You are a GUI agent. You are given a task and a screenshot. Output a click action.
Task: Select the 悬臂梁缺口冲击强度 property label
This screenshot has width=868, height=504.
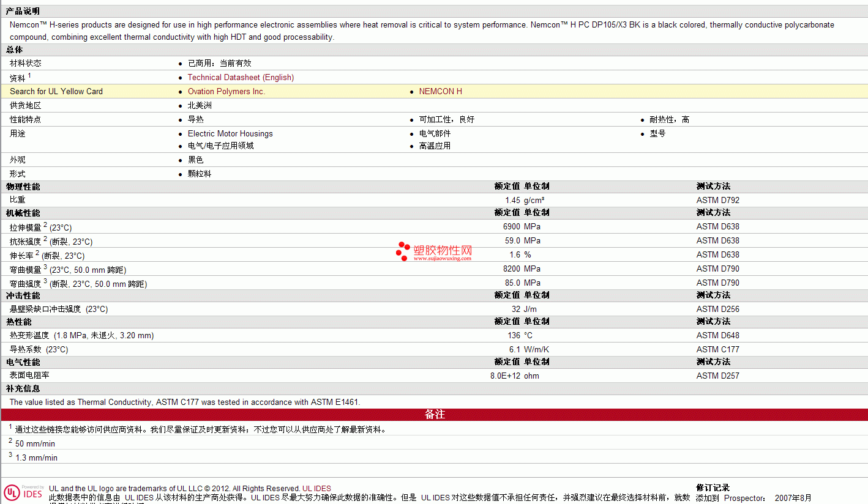(x=59, y=309)
